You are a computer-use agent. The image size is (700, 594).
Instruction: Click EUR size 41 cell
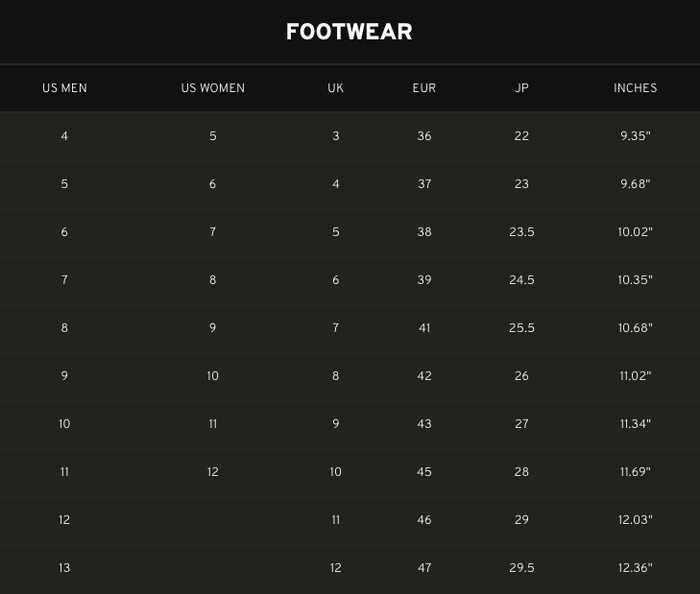click(x=424, y=328)
